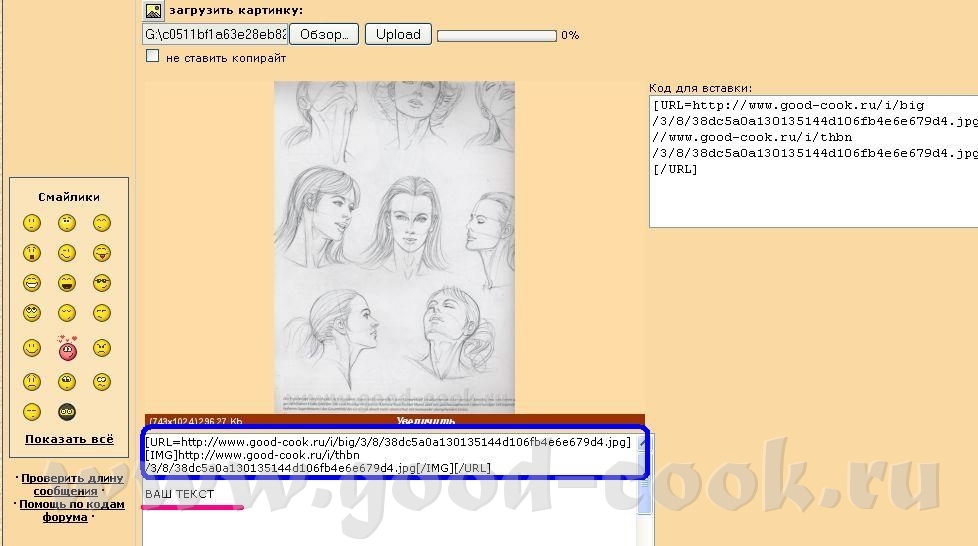Click the upload progress bar showing 0%
Screen dimensions: 978x546
click(x=497, y=36)
